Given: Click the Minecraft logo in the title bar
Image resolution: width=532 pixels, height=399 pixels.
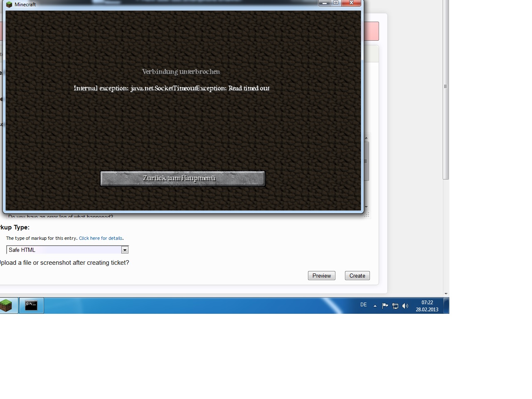Looking at the screenshot, I should click(x=9, y=5).
